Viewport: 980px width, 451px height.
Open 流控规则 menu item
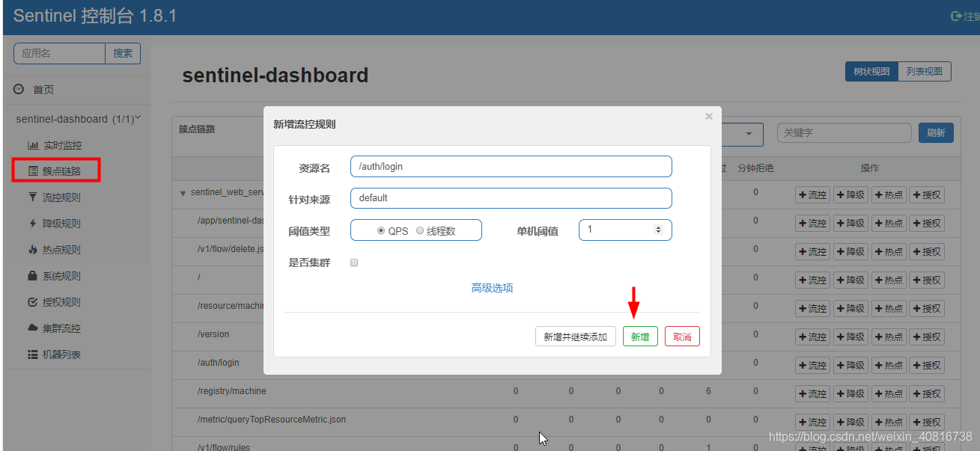click(61, 197)
